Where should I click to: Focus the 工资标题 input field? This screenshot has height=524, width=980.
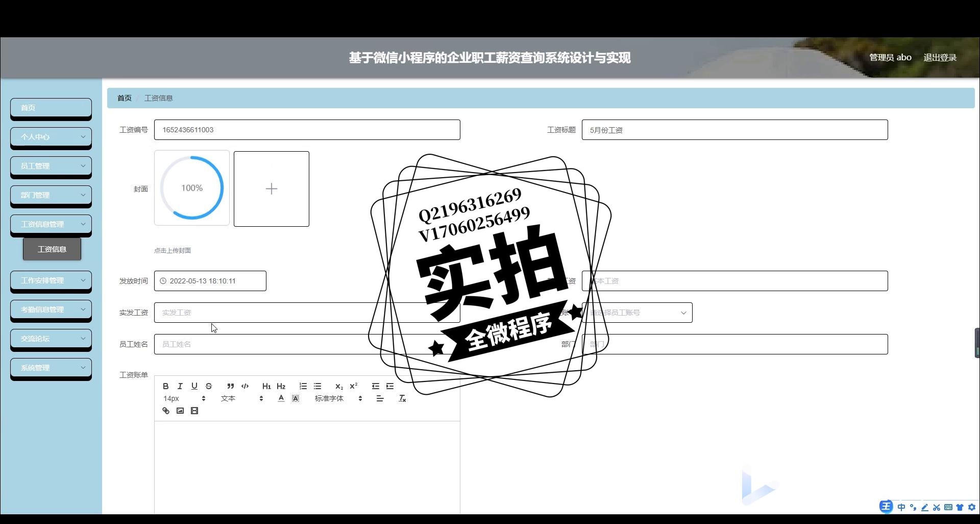(x=735, y=130)
